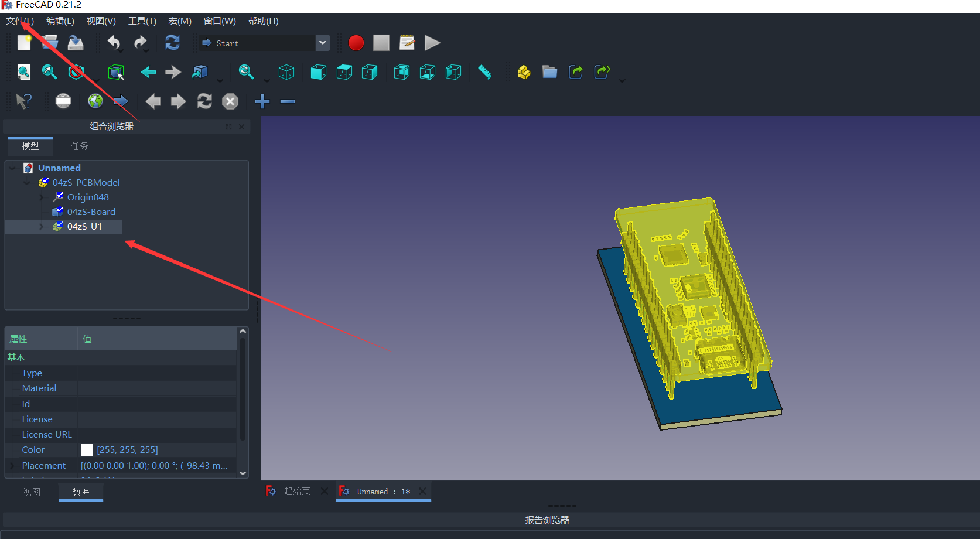Expand the Origin048 tree node
Viewport: 980px width, 539px height.
(41, 197)
